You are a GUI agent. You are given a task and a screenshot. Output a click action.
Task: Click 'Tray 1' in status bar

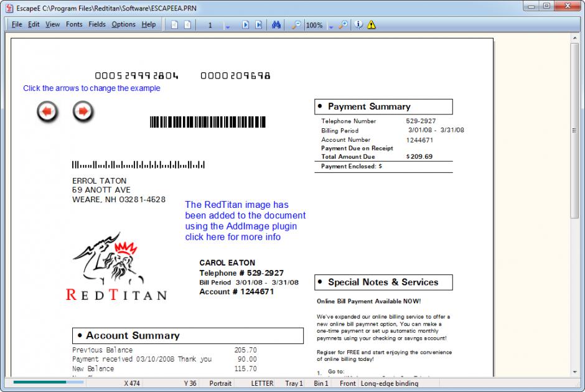pos(294,383)
